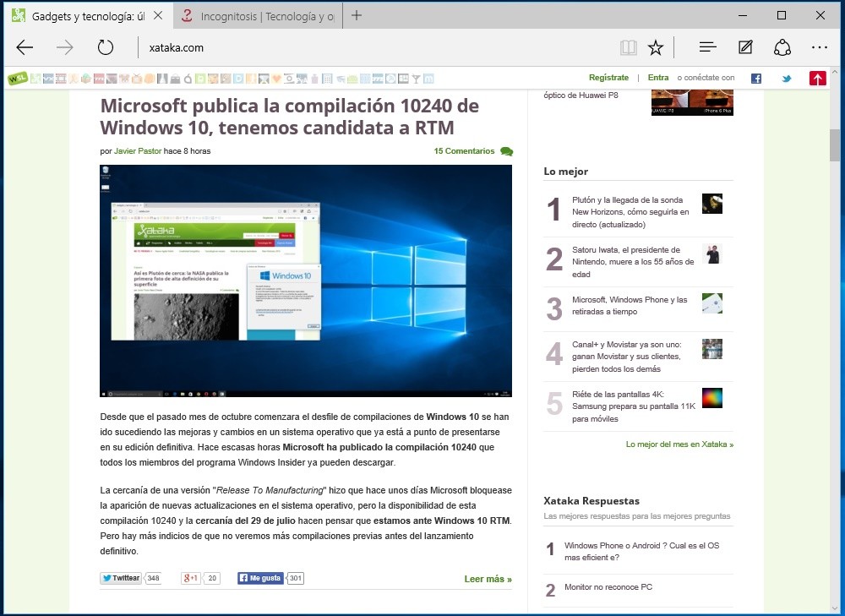This screenshot has height=616, width=845.
Task: Click the Windows Phone article thumbnail
Action: (x=711, y=303)
